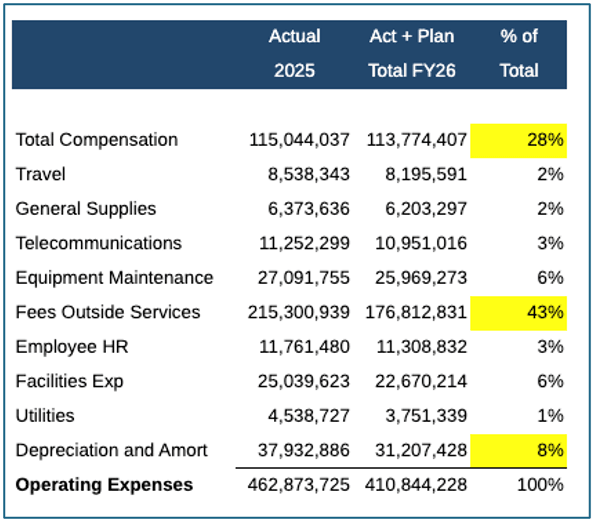This screenshot has height=523, width=592.
Task: Click the Travel row label
Action: click(40, 174)
